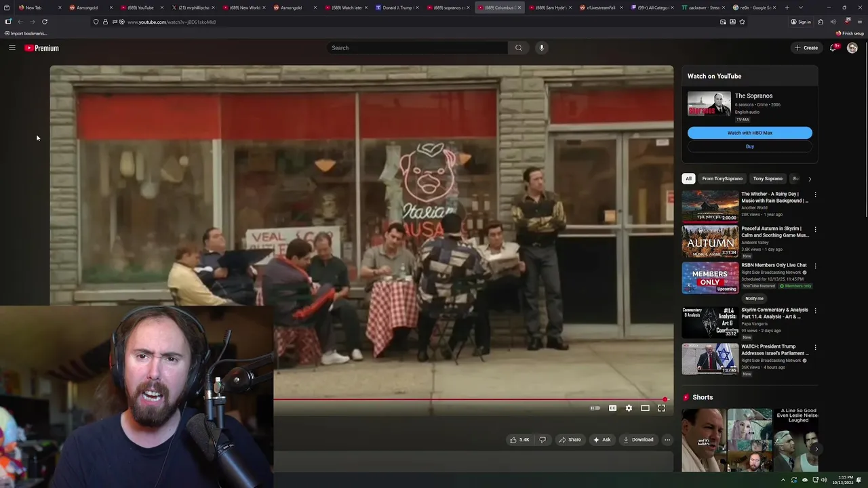The width and height of the screenshot is (868, 488).
Task: Reload the page in the browser
Action: (45, 22)
